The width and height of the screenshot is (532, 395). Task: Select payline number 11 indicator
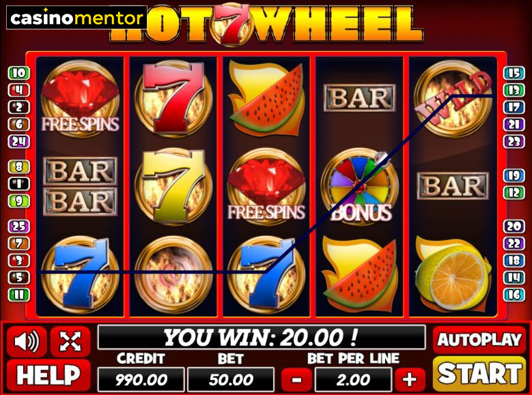[19, 294]
